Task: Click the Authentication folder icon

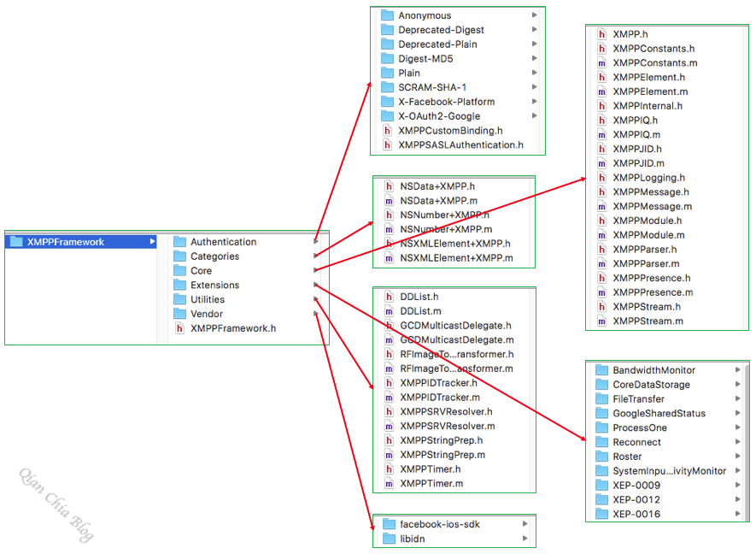Action: [x=180, y=242]
